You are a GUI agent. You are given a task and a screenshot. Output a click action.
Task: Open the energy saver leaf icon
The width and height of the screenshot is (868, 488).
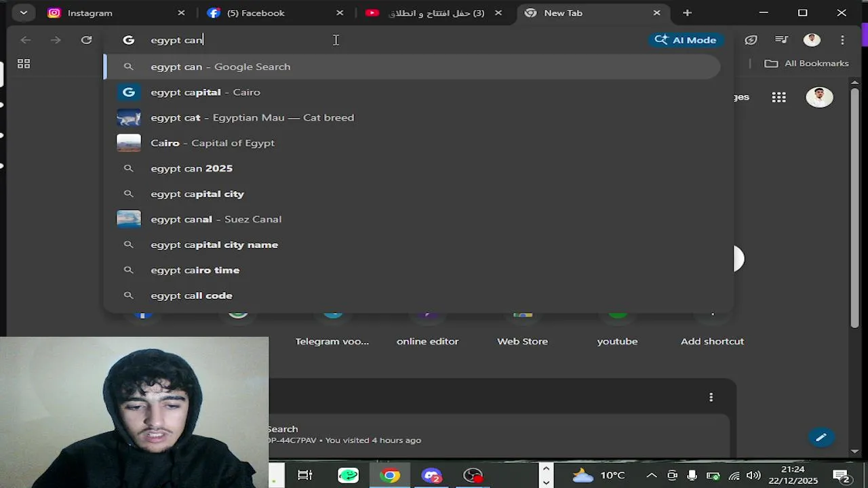(x=751, y=40)
